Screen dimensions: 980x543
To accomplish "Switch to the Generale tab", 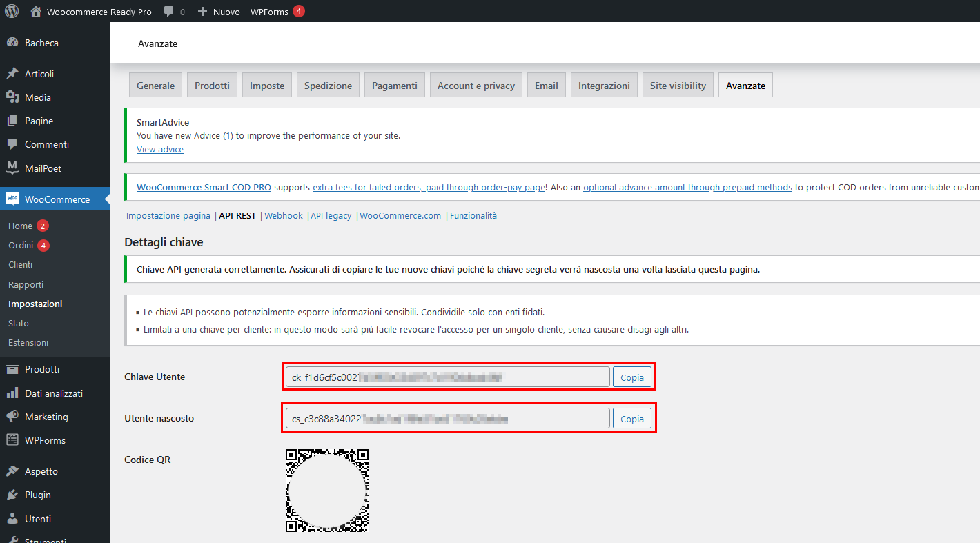I will click(156, 86).
